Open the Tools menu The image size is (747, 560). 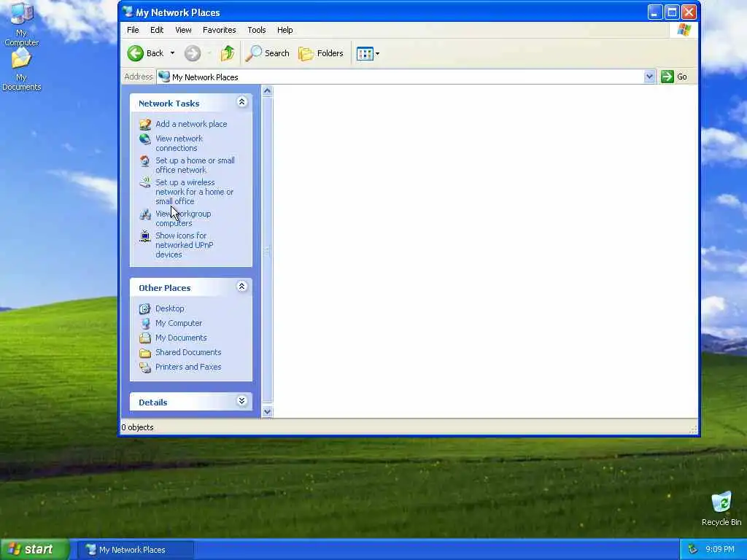(x=256, y=30)
